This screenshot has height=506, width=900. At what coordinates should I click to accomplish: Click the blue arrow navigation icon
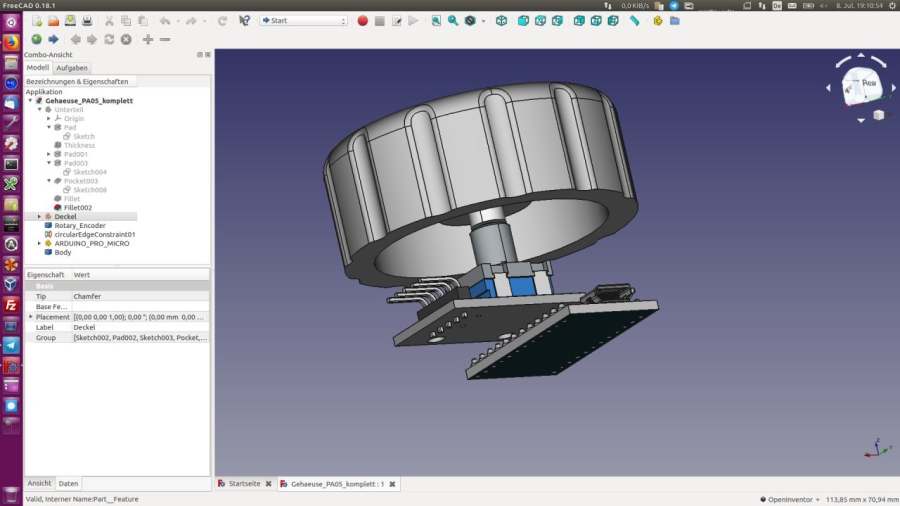(53, 39)
